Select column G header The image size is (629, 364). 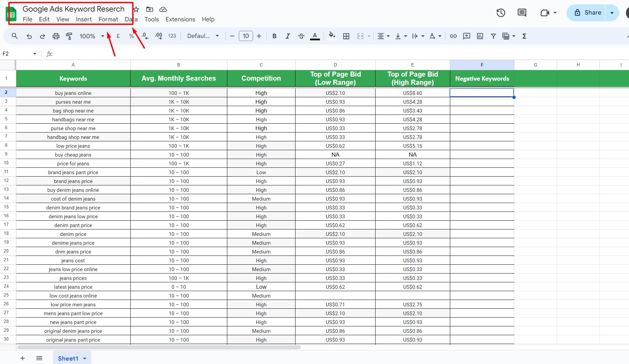point(535,65)
